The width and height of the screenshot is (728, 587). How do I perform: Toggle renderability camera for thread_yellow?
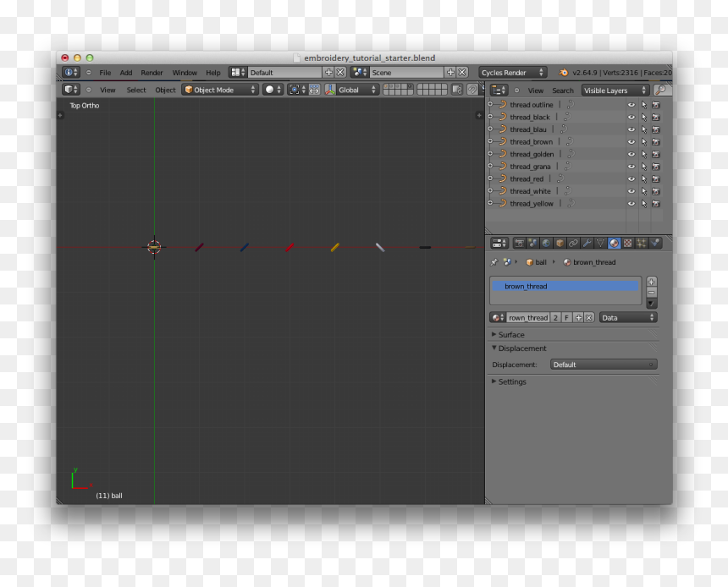[x=656, y=203]
